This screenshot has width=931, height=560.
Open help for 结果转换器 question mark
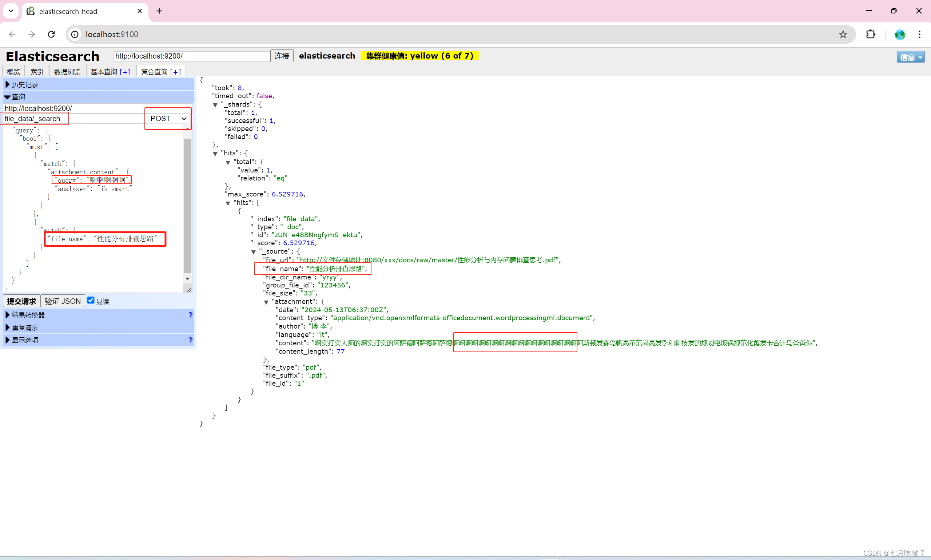tap(191, 315)
